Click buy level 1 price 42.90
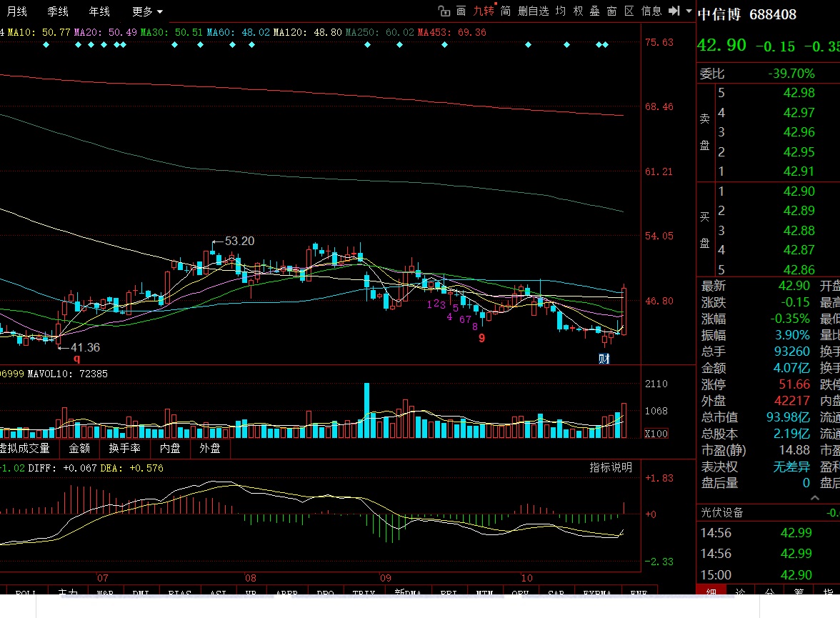The image size is (840, 618). click(799, 191)
